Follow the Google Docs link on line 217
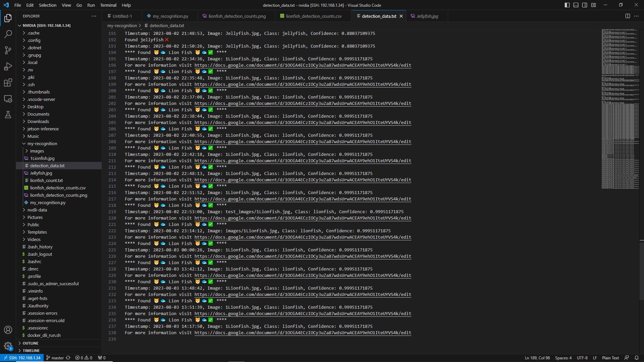Image resolution: width=644 pixels, height=362 pixels. (x=303, y=199)
